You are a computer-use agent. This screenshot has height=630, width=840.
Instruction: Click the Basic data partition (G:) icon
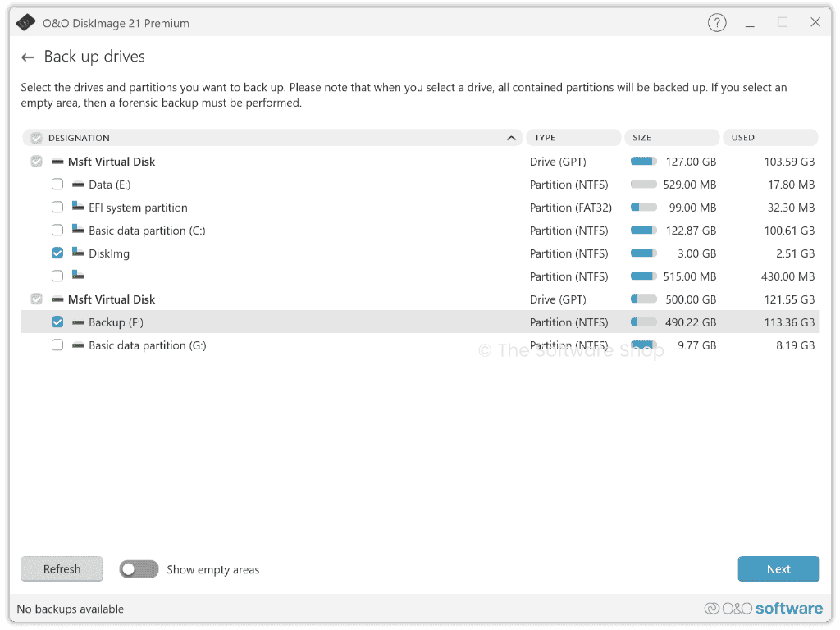coord(78,345)
